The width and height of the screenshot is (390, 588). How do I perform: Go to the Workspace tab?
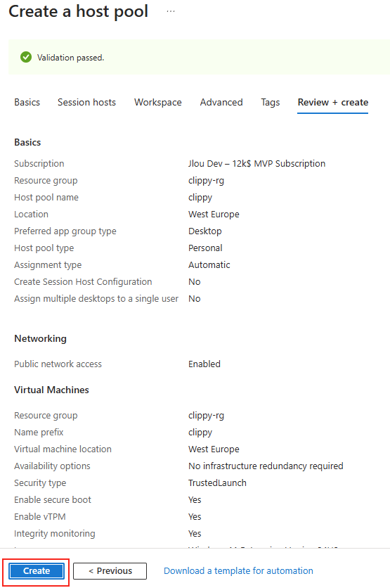157,103
